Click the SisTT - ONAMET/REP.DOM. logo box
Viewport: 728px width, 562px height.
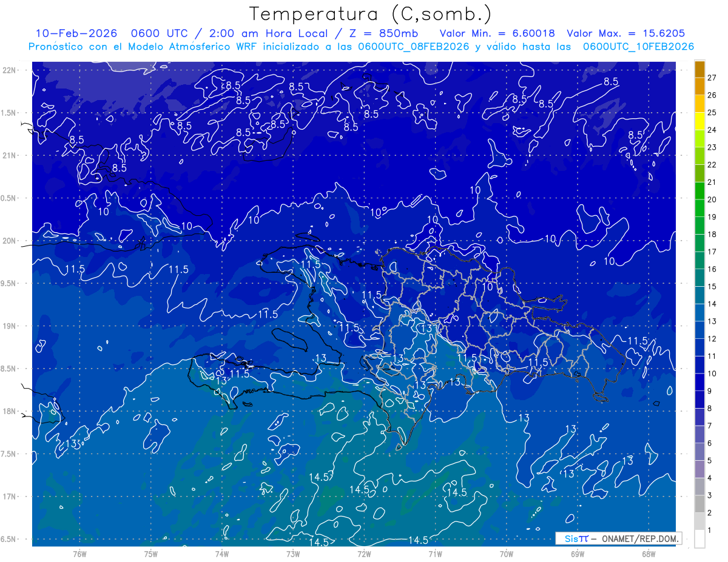tap(619, 538)
